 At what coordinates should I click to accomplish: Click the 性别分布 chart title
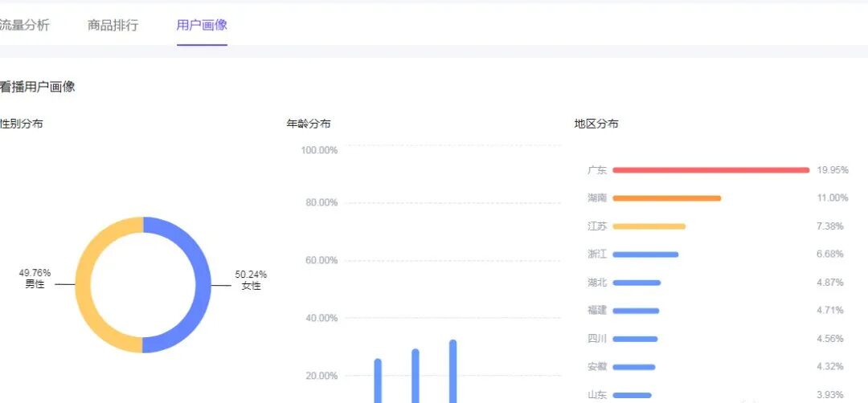[x=21, y=124]
